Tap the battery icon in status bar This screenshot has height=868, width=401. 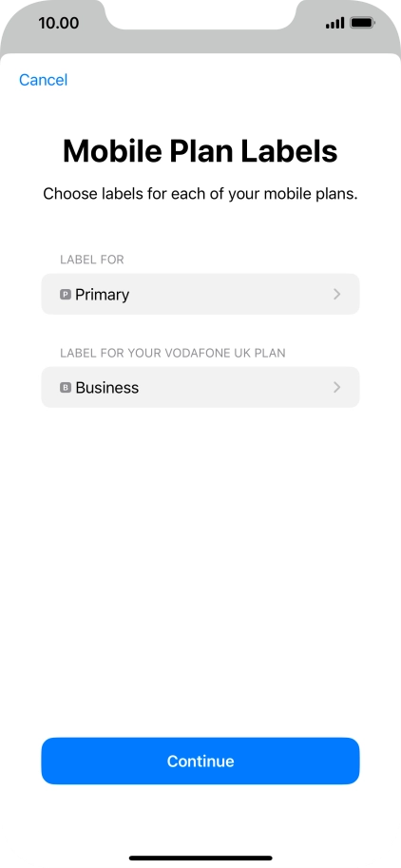[363, 23]
